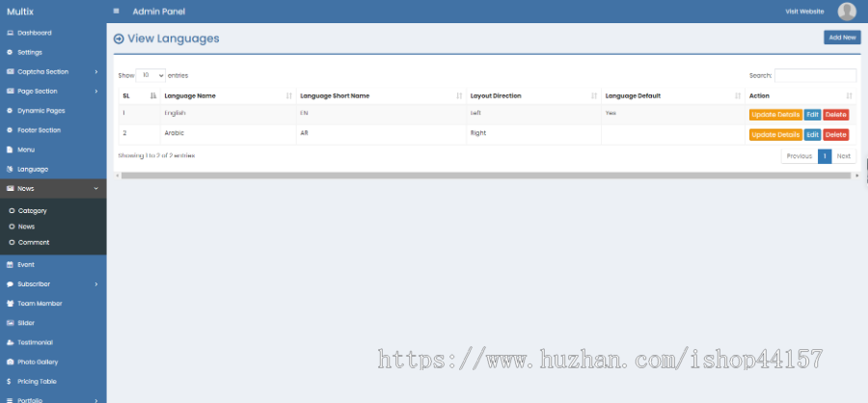Delete the English language row
Image resolution: width=868 pixels, height=403 pixels.
click(836, 115)
